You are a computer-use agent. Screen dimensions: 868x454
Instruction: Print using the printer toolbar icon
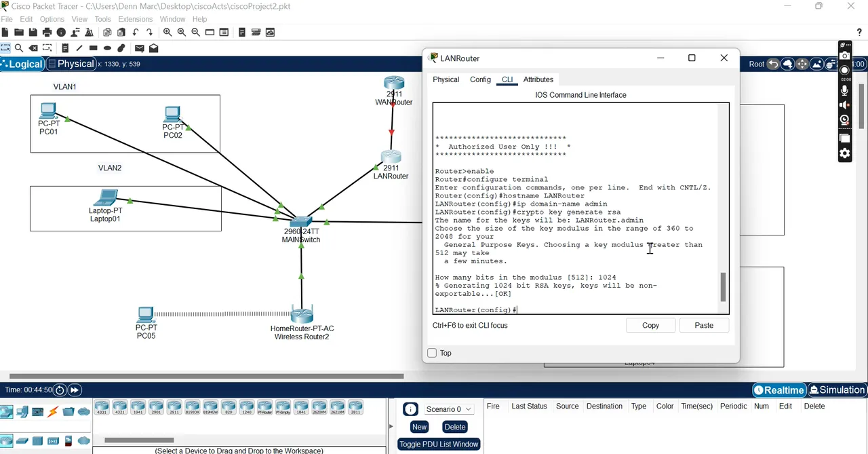(x=47, y=32)
